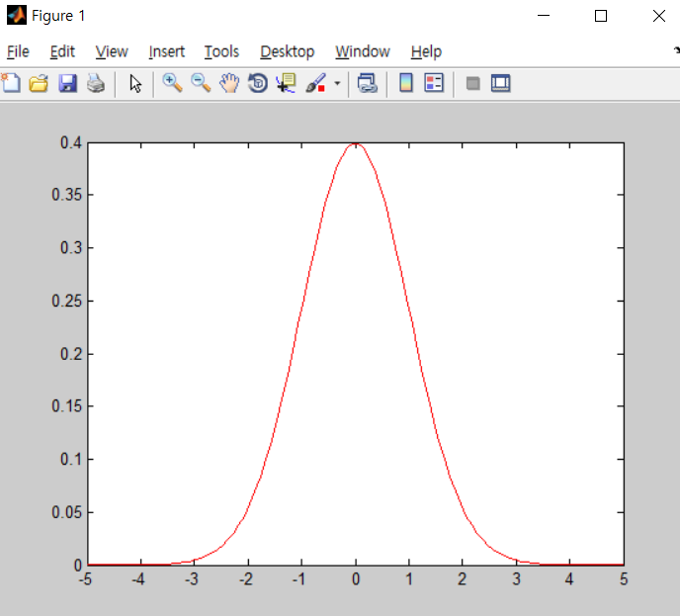Viewport: 680px width, 616px height.
Task: Maximize the Figure 1 window
Action: click(x=601, y=16)
